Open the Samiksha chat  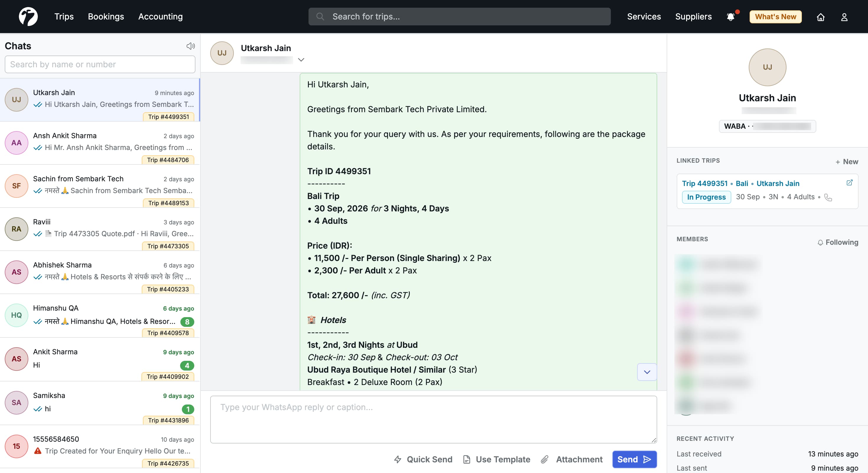(100, 403)
